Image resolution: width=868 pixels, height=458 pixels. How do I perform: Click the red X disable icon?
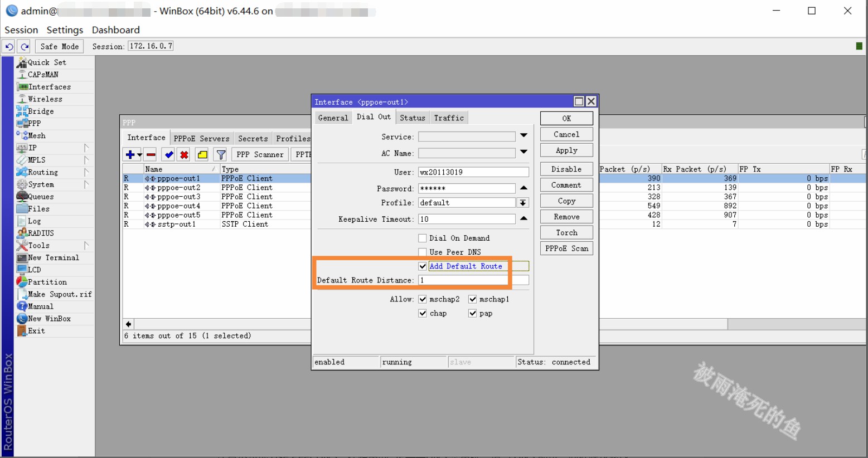coord(184,155)
